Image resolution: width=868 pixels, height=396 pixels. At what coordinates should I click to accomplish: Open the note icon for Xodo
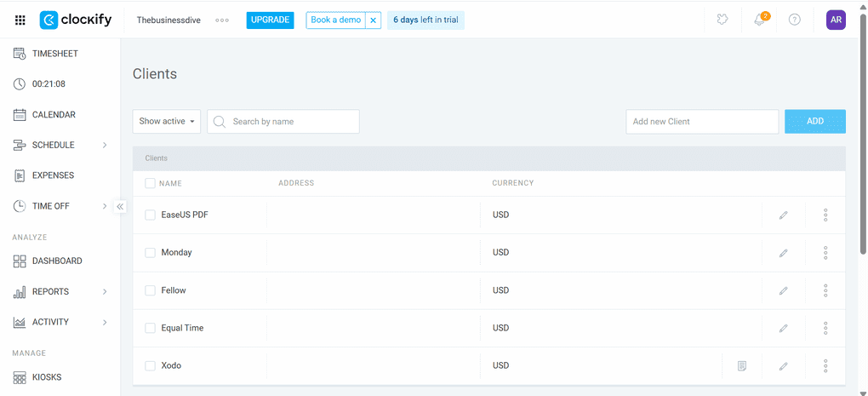pos(742,365)
